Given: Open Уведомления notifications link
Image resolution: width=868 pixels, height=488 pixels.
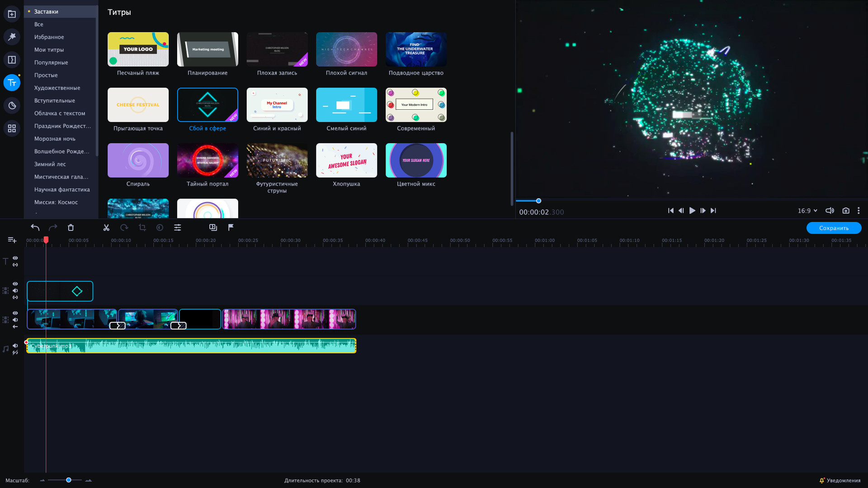Looking at the screenshot, I should [840, 480].
